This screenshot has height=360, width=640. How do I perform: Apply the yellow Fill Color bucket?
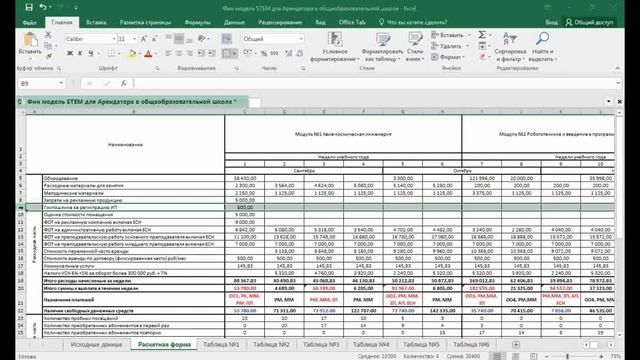pyautogui.click(x=132, y=53)
